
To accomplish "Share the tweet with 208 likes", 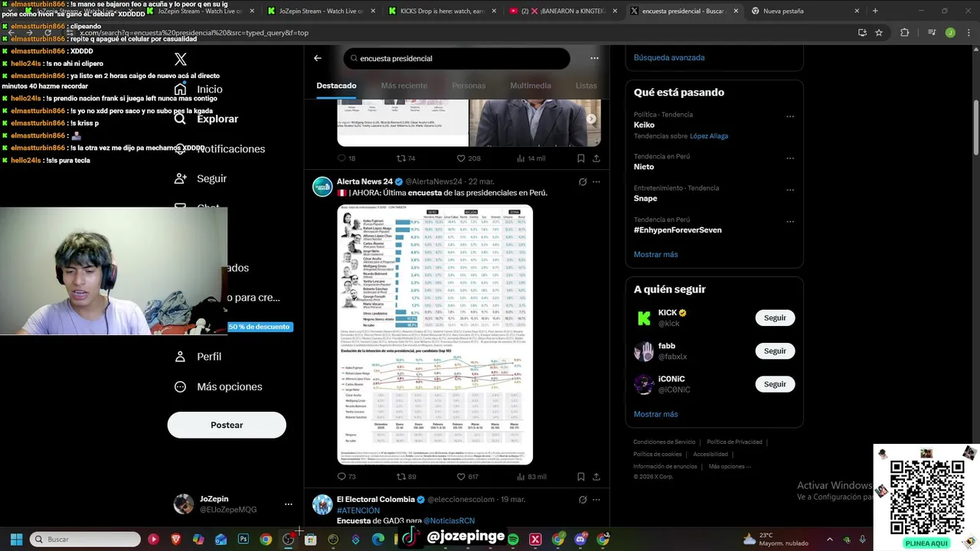I will [596, 158].
